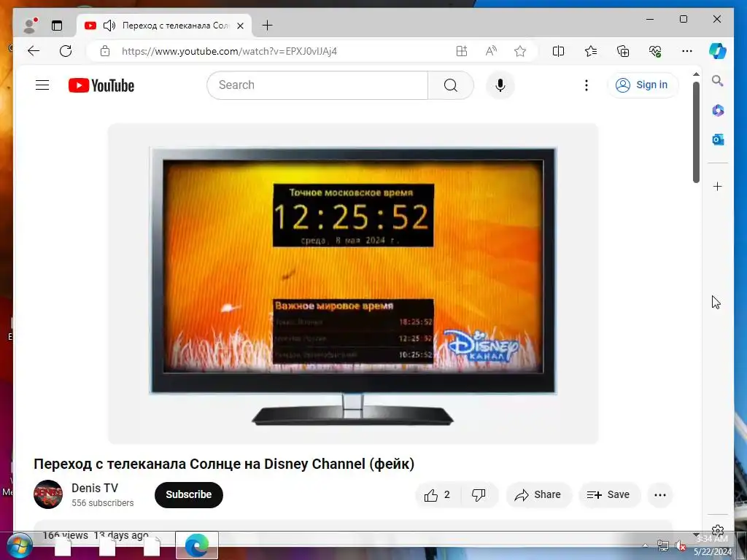Open the YouTube guide hamburger menu
Viewport: 747px width, 560px height.
(42, 85)
